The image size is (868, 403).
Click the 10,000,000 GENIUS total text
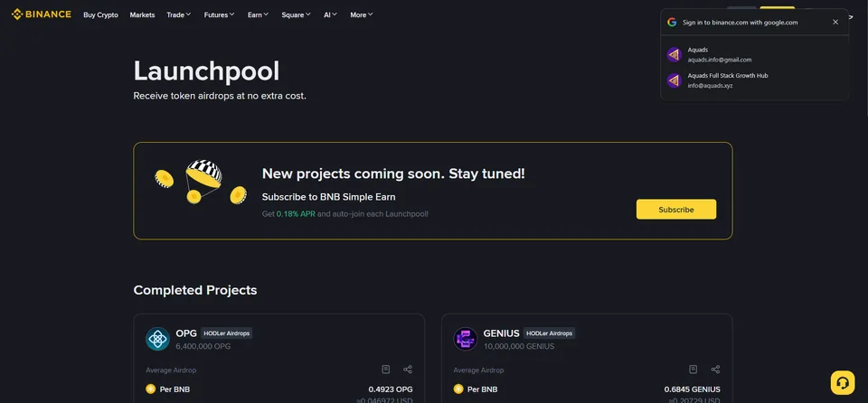[x=519, y=347]
